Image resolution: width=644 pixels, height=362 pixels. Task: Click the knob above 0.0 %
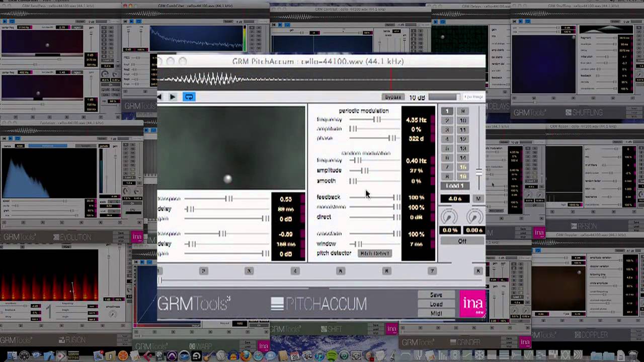449,217
